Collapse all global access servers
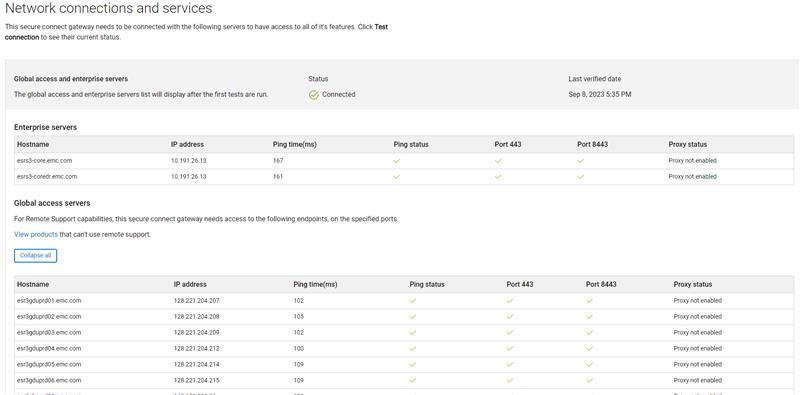The height and width of the screenshot is (395, 800). click(x=35, y=256)
